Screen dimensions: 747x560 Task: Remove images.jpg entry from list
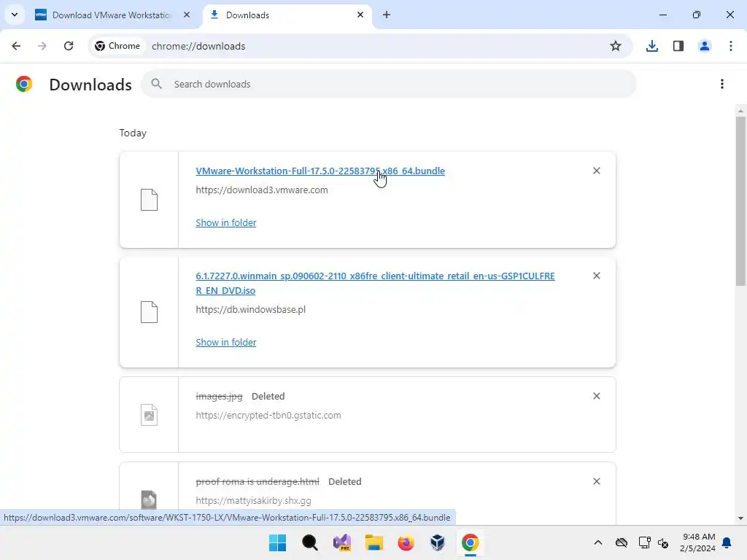597,396
